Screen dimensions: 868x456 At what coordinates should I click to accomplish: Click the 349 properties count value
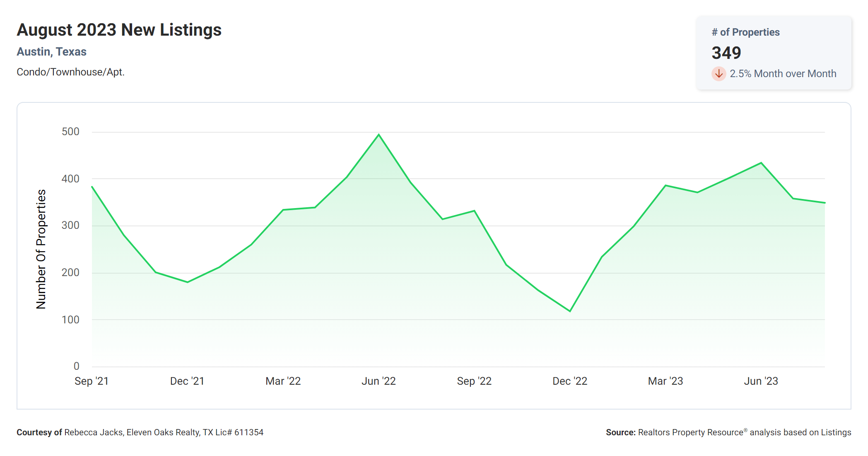click(726, 53)
